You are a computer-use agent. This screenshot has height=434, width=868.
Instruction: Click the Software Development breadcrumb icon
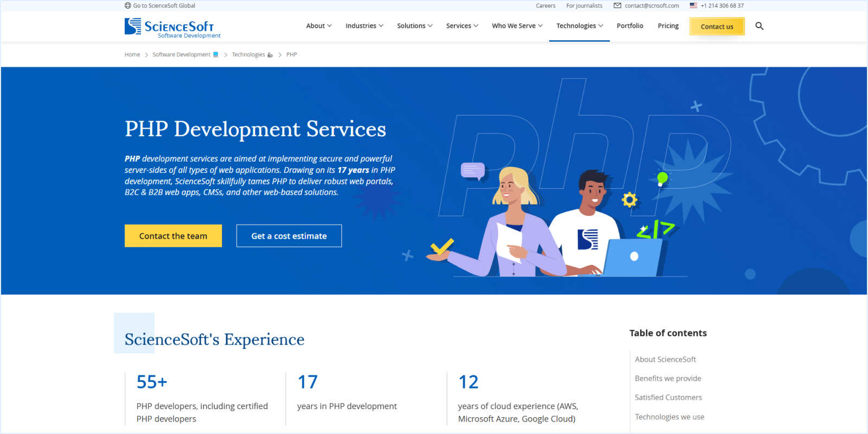point(216,55)
